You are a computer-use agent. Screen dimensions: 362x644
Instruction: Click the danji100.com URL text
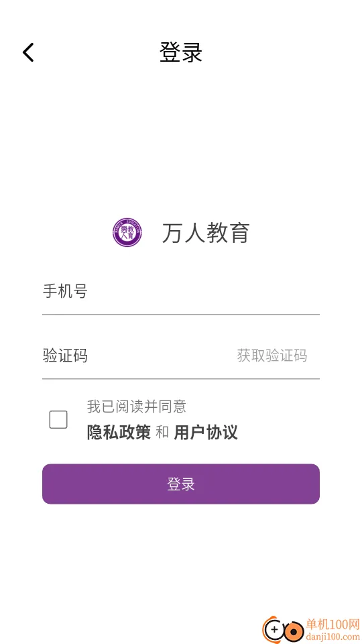point(333,637)
